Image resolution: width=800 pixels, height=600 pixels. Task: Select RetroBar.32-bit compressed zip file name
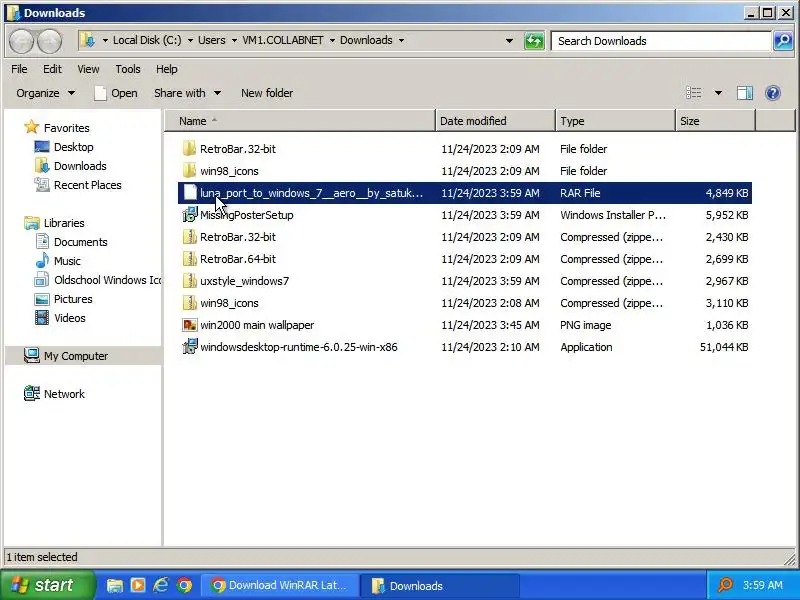pos(238,237)
